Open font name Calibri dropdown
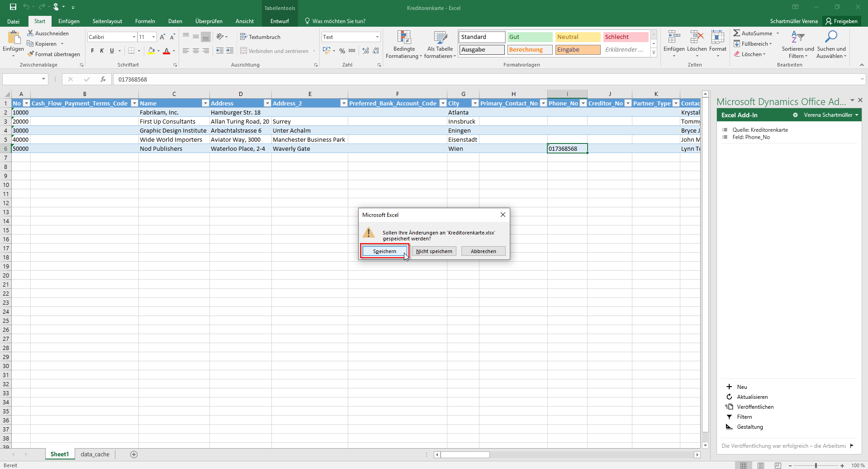The image size is (868, 469). point(134,37)
